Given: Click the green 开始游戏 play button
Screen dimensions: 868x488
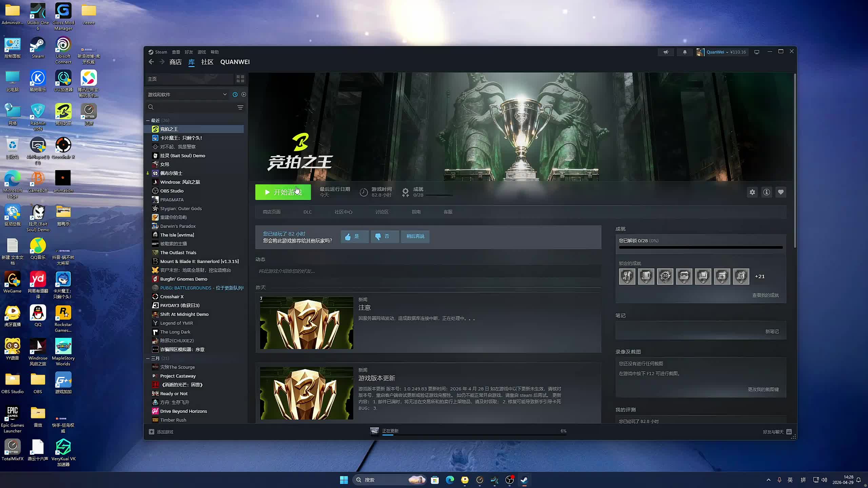Looking at the screenshot, I should tap(283, 192).
